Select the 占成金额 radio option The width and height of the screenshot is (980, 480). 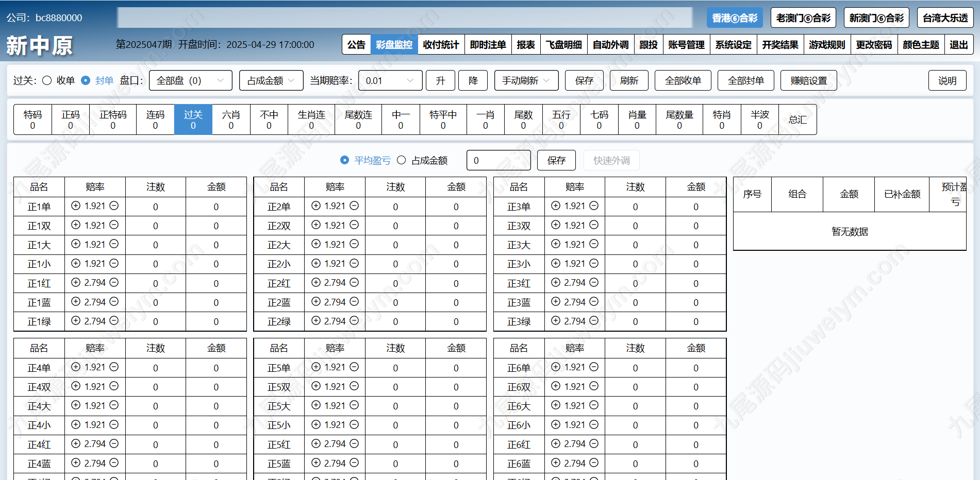(402, 160)
